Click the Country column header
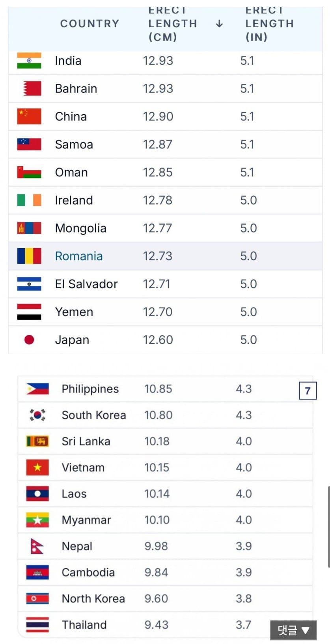 coord(89,24)
